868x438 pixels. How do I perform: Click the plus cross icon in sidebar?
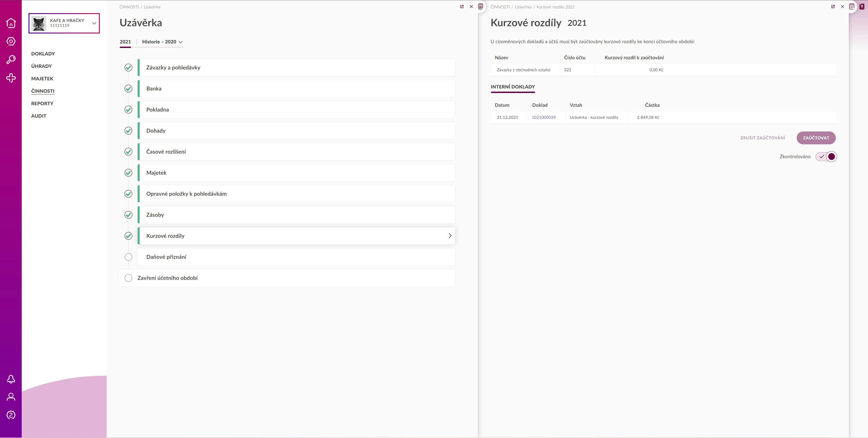point(11,78)
